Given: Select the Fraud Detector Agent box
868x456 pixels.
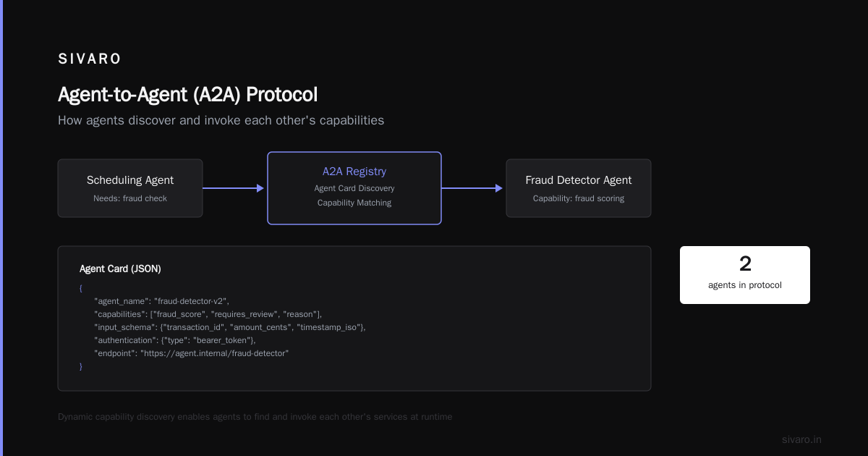Looking at the screenshot, I should tap(579, 188).
